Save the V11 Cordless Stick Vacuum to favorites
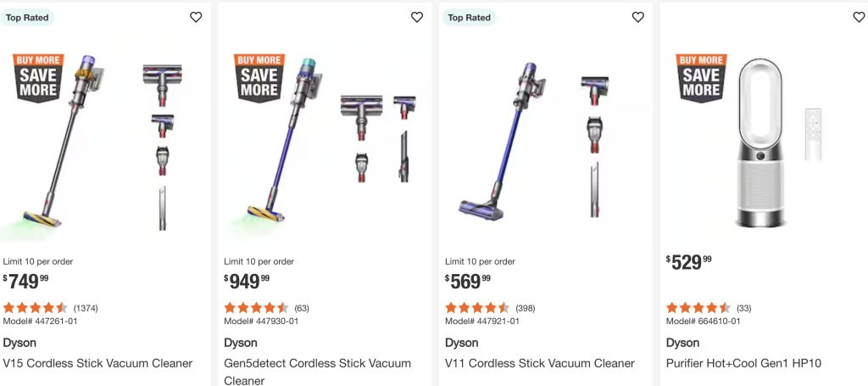Viewport: 868px width, 386px height. 638,17
